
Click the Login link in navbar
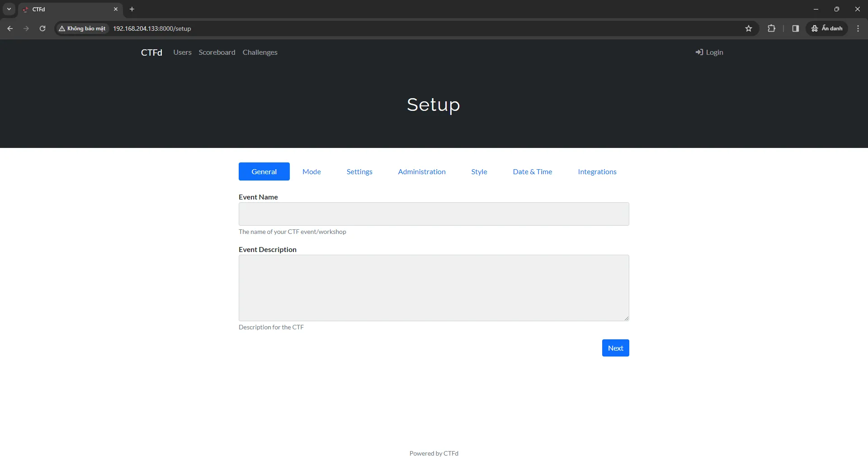pyautogui.click(x=709, y=52)
